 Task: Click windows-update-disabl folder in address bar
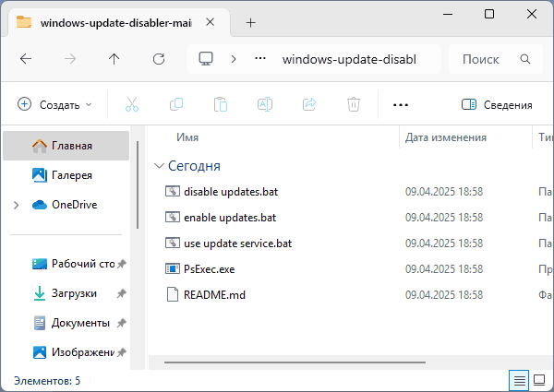click(x=349, y=59)
